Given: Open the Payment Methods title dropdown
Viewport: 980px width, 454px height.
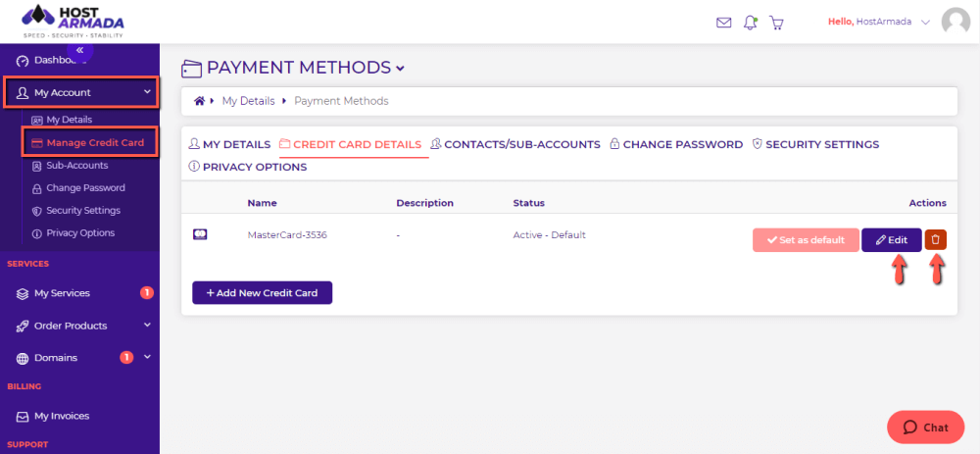Looking at the screenshot, I should coord(400,68).
